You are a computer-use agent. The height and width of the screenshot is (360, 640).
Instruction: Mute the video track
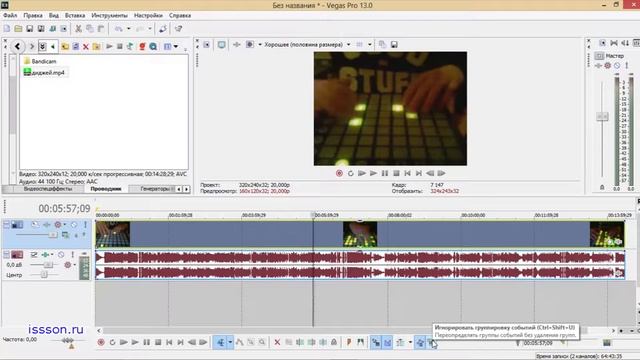tap(74, 224)
